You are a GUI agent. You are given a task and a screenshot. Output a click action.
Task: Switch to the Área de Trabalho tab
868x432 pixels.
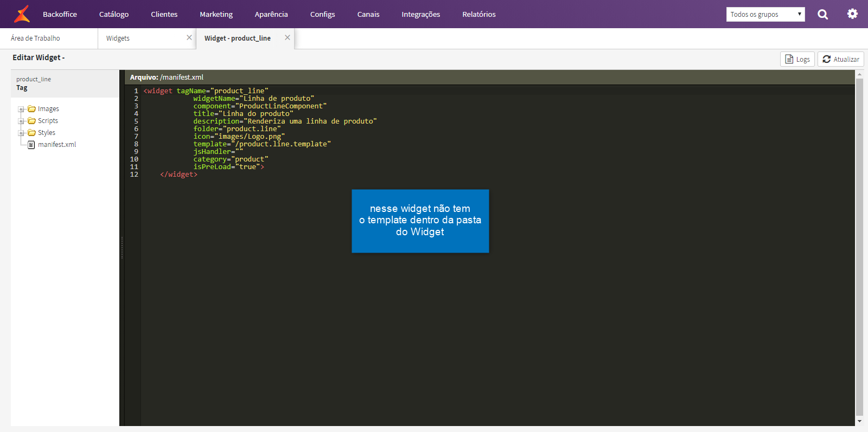click(x=49, y=38)
